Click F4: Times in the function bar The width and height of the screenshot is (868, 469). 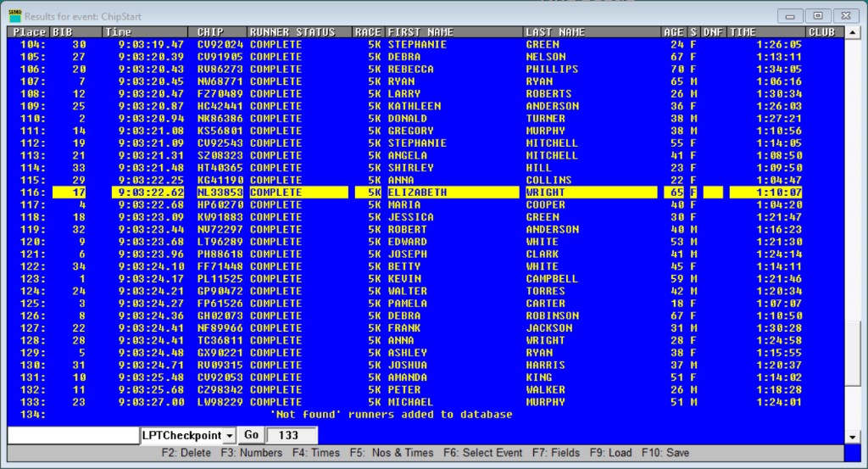point(316,453)
